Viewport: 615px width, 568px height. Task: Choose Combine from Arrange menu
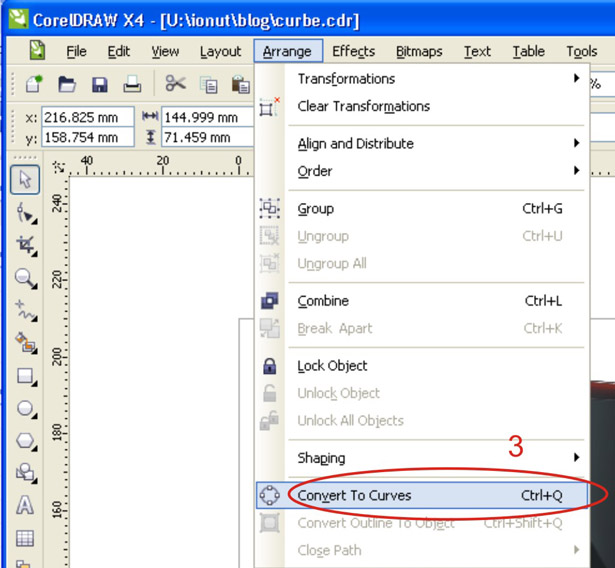point(422,301)
